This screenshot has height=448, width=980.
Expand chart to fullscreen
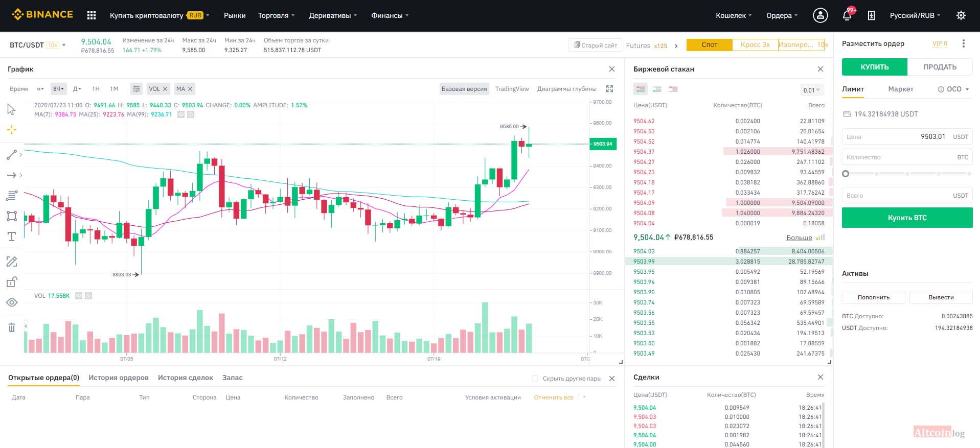click(x=609, y=89)
